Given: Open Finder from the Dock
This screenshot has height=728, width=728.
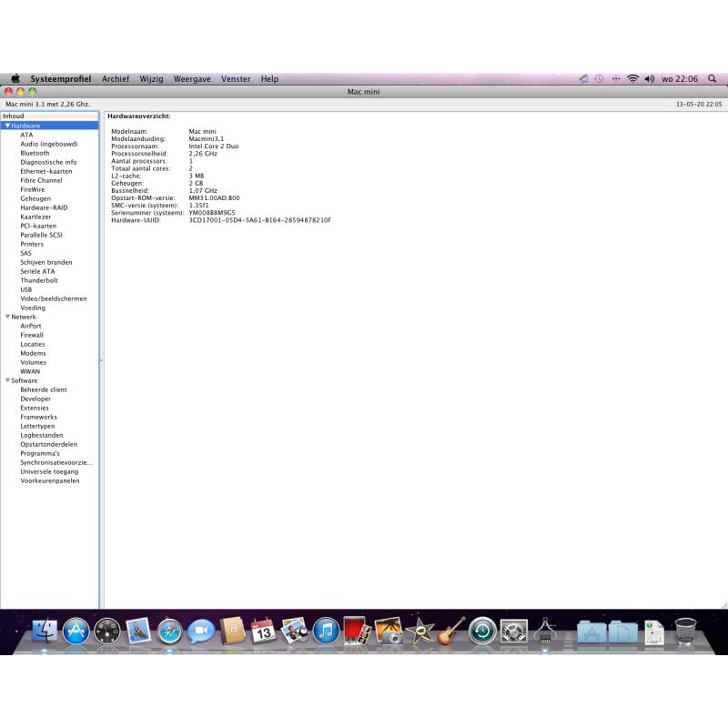Looking at the screenshot, I should point(45,631).
